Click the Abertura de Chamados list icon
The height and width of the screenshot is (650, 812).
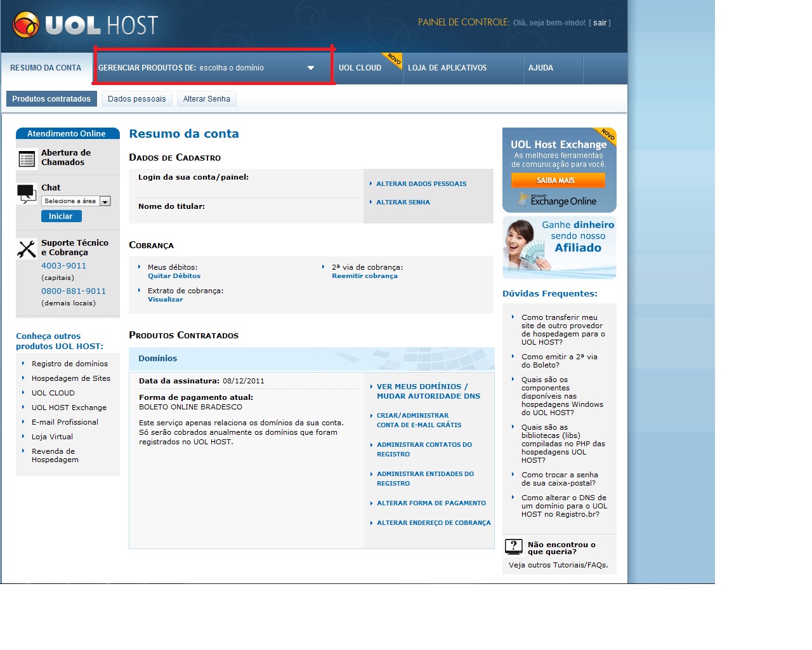[x=27, y=159]
